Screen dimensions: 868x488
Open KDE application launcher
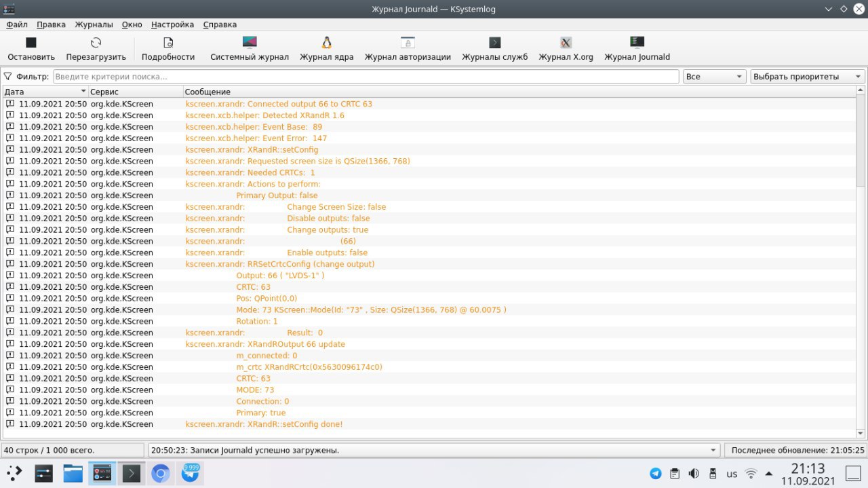(x=14, y=473)
